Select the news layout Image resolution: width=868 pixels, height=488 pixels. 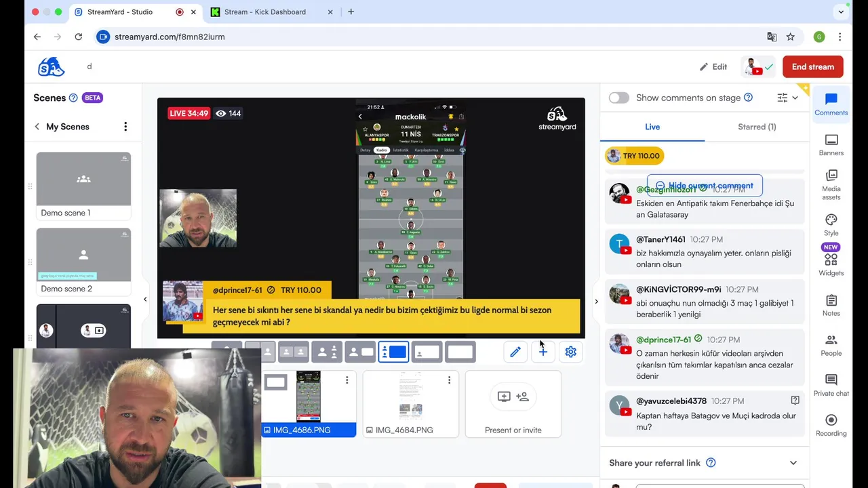[x=361, y=352]
